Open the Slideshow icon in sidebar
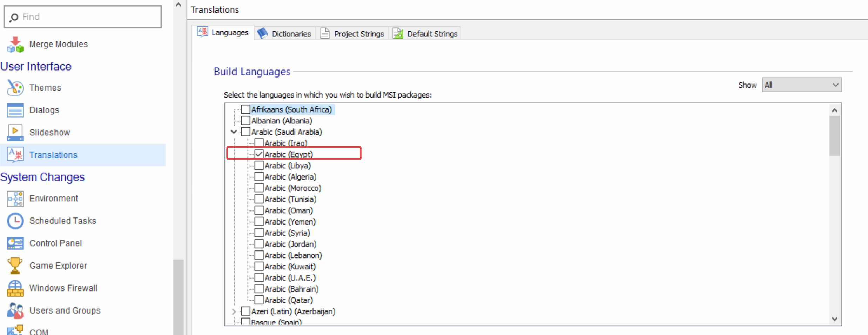The height and width of the screenshot is (335, 868). [x=15, y=133]
